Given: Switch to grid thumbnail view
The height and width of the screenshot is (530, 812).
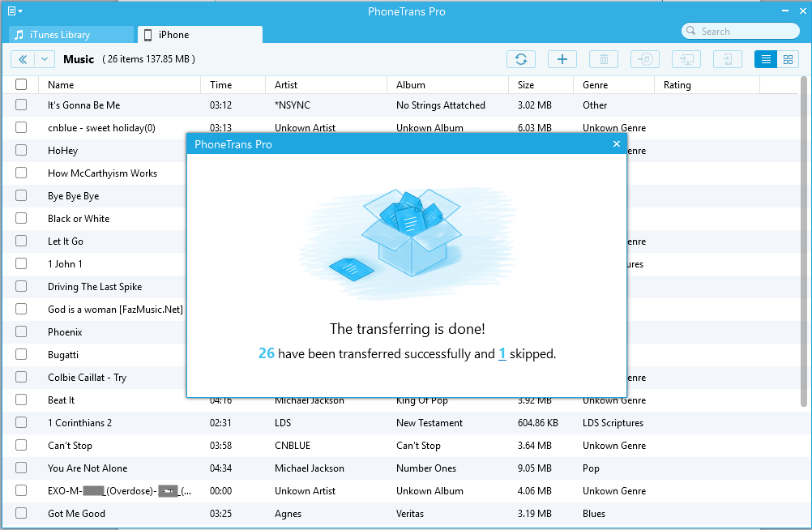Looking at the screenshot, I should [x=787, y=59].
